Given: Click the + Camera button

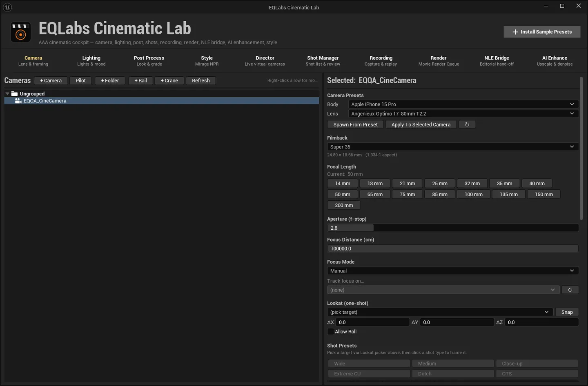Looking at the screenshot, I should (51, 80).
